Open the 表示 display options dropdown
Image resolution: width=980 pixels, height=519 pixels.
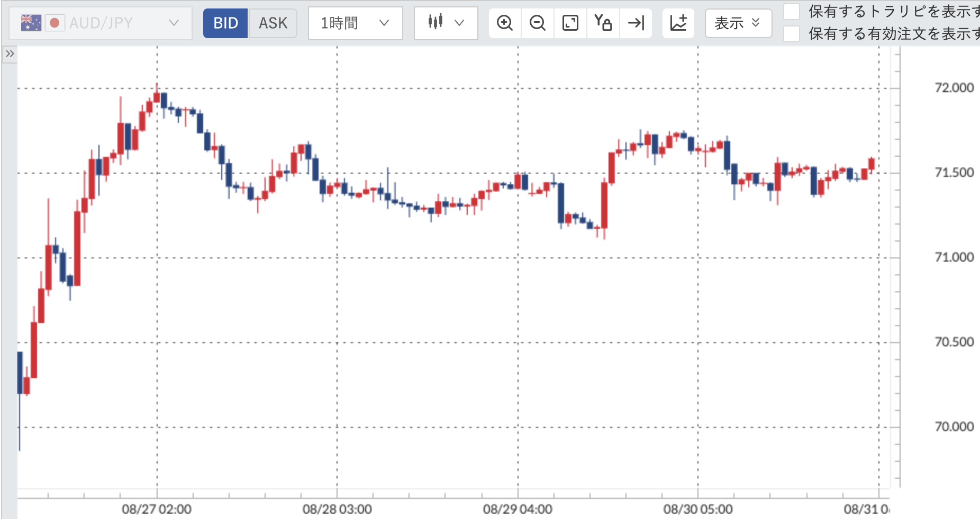pyautogui.click(x=738, y=23)
